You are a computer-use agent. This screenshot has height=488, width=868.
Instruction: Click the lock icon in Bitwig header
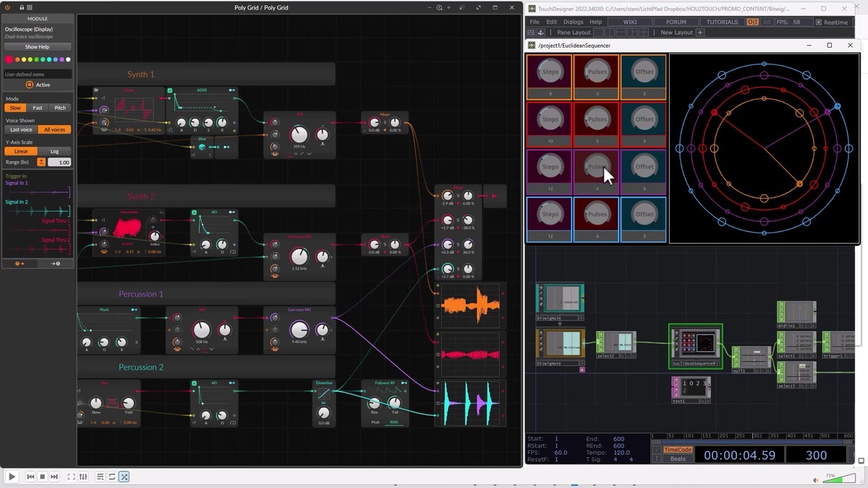22,7
